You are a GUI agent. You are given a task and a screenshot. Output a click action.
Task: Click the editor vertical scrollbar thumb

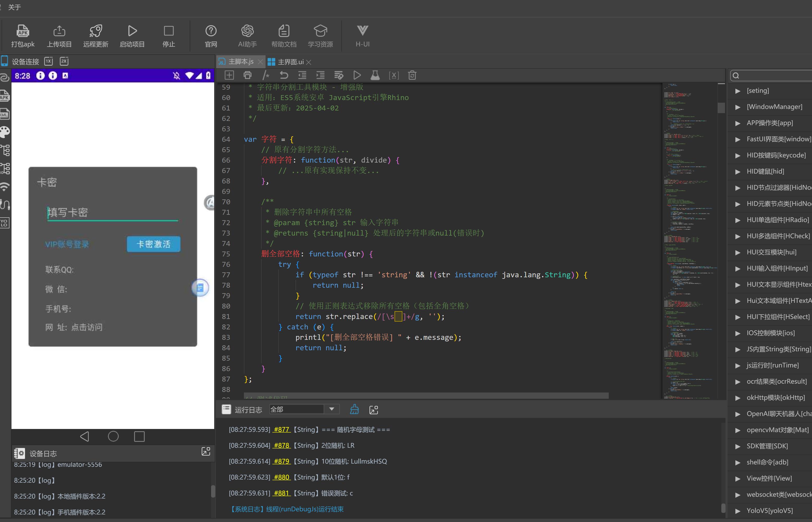click(x=721, y=107)
